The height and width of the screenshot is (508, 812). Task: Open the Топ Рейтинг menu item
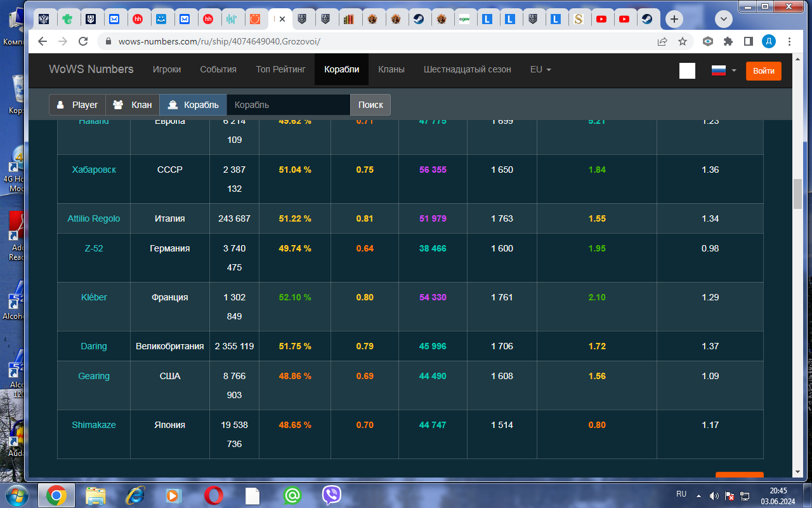click(x=280, y=69)
